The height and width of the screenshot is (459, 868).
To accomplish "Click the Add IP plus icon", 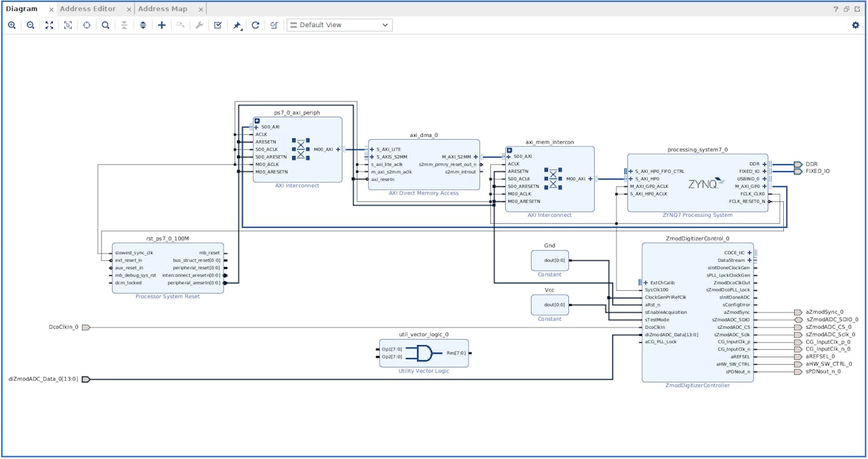I will click(161, 25).
